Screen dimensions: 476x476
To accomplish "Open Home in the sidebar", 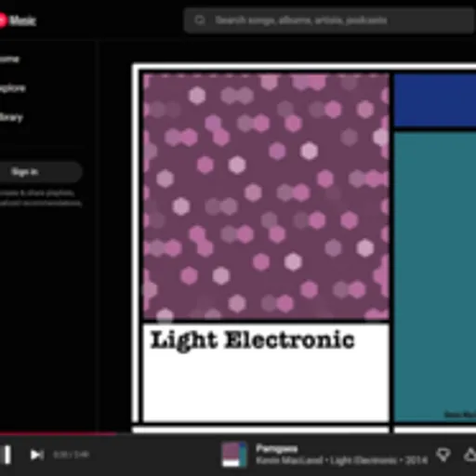I will click(x=9, y=59).
